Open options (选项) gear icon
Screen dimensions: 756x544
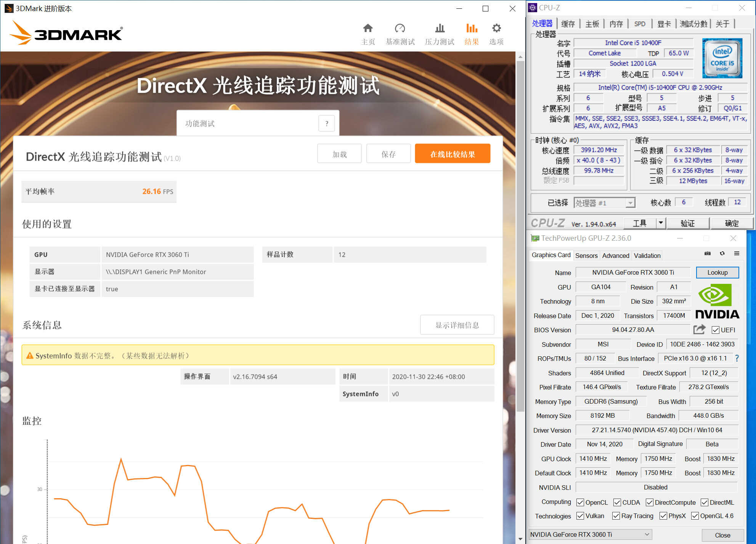click(496, 28)
